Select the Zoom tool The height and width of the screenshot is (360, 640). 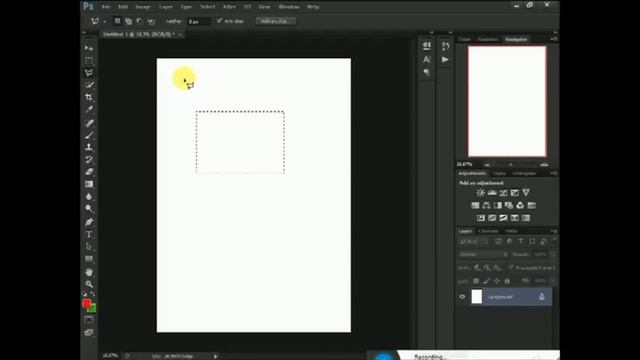click(x=89, y=284)
